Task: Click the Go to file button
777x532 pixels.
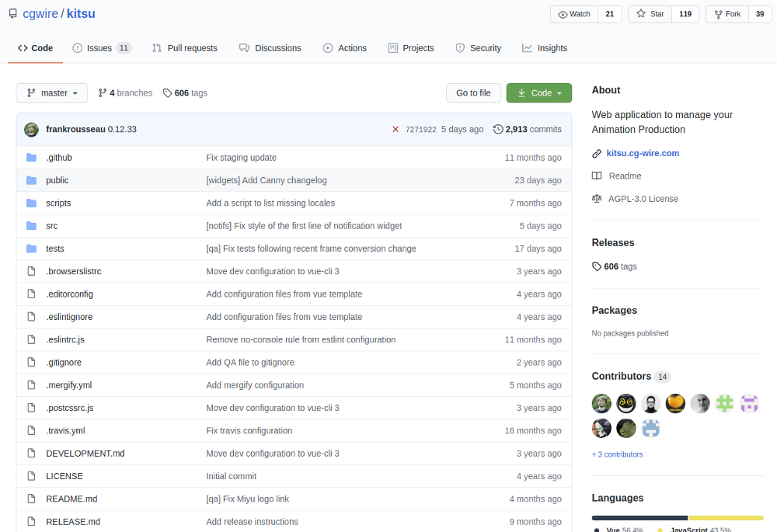Action: (473, 92)
